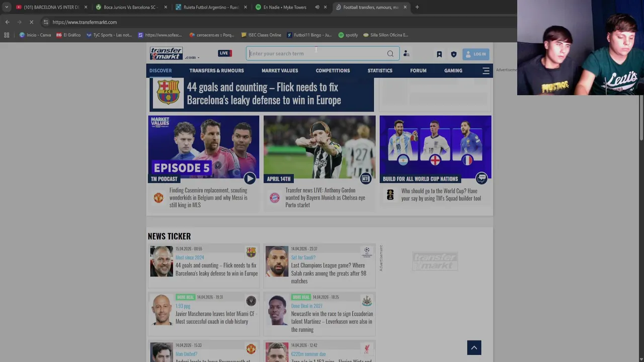This screenshot has height=362, width=644.
Task: Switch to Boca Juniors Vs Barcelona SC tab
Action: click(x=131, y=7)
